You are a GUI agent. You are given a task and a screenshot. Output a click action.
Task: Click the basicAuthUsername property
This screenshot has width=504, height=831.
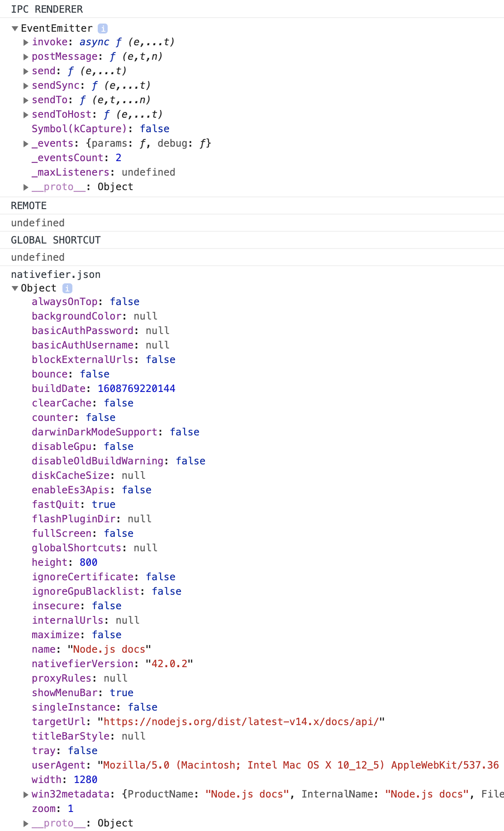click(x=82, y=345)
